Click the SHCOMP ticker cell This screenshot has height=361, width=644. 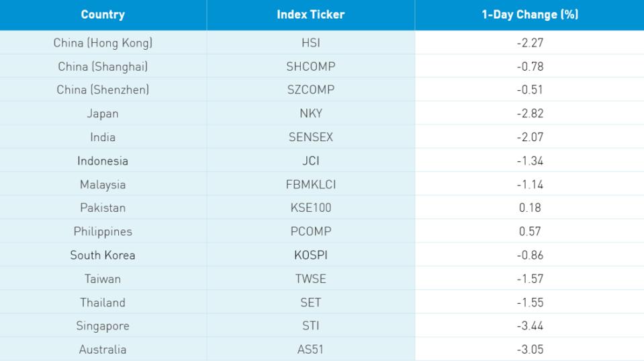pyautogui.click(x=310, y=66)
